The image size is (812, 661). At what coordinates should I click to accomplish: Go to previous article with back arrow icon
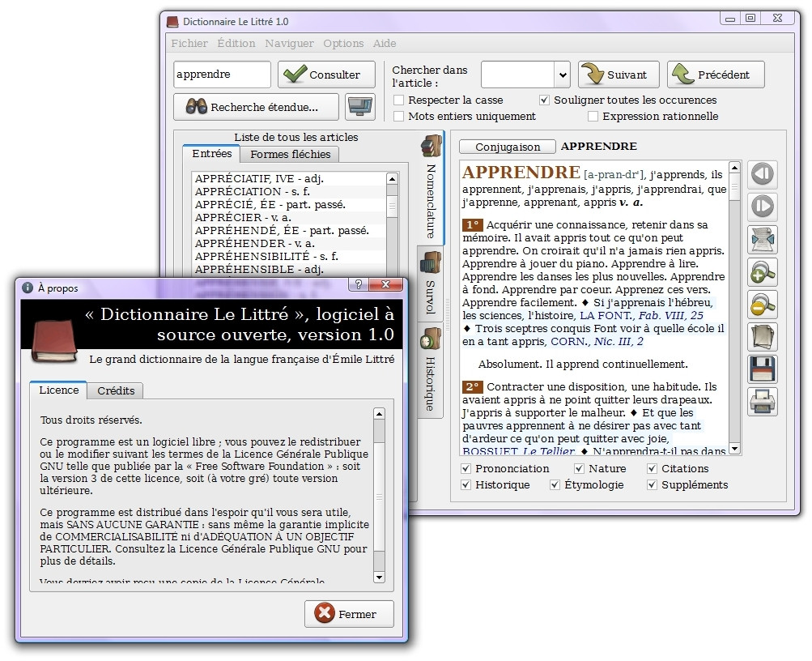click(x=762, y=174)
